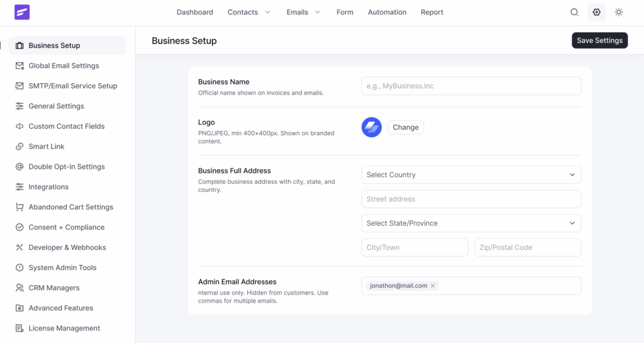Click the FluentCRM logo icon
The image size is (644, 343).
coord(22,13)
